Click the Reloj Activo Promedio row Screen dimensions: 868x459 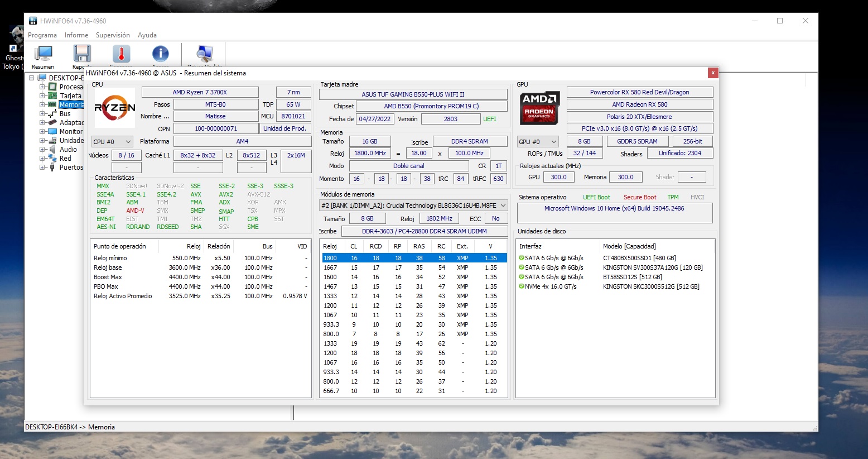coord(201,296)
